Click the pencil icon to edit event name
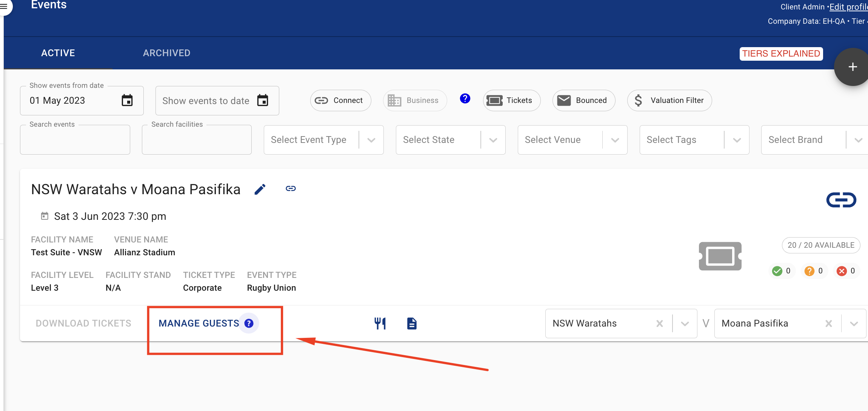The image size is (868, 411). tap(260, 189)
